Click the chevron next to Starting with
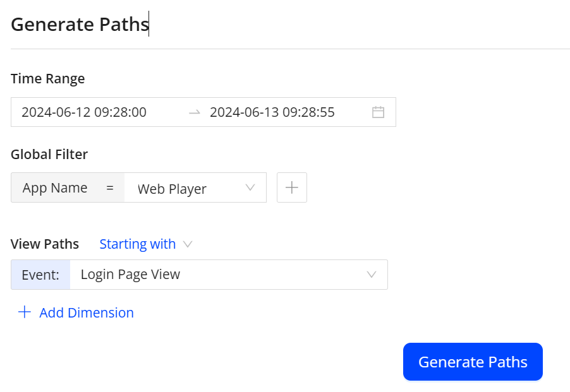Viewport: 570px width, 392px height. click(187, 244)
